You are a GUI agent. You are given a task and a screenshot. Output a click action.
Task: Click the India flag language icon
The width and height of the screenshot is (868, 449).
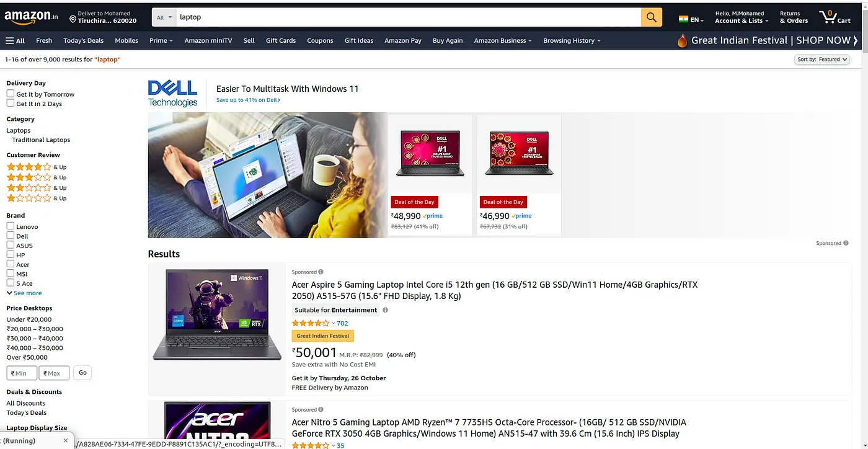point(683,19)
